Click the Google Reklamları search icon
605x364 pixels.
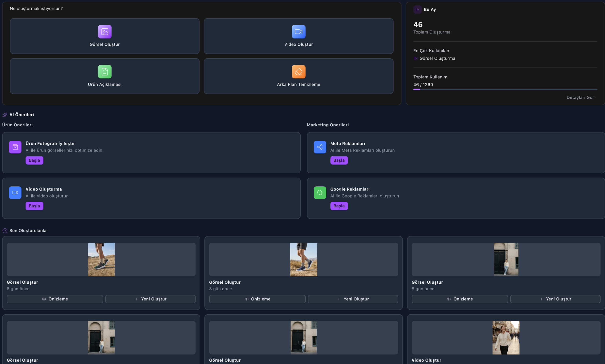point(320,193)
